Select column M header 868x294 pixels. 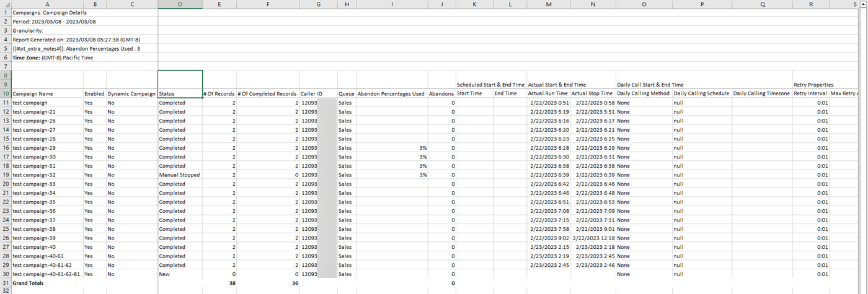pos(548,4)
